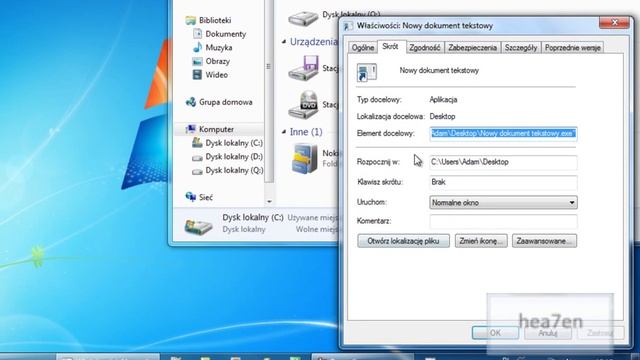
Task: Click the properties dialog title bar icon
Action: pos(348,26)
